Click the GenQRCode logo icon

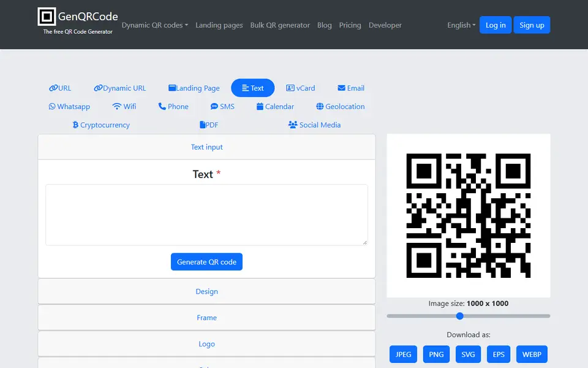point(47,17)
